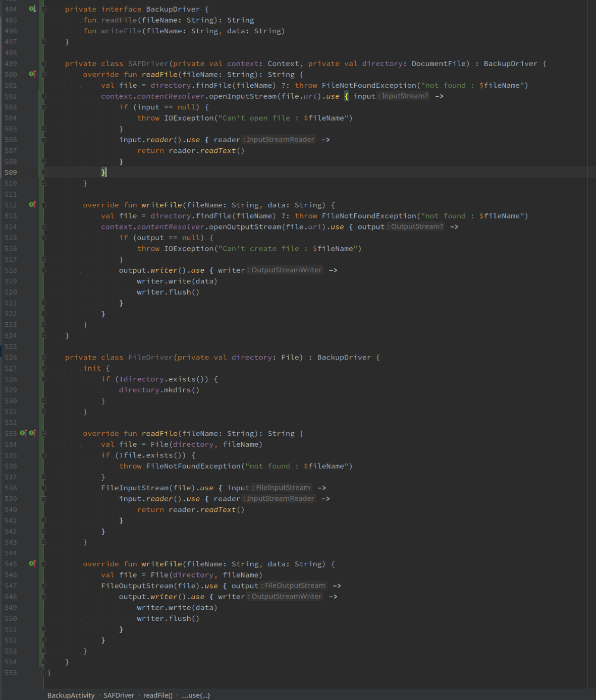Collapse the BackupDriver interface fold on line 494
Screen dimensions: 596x700
tap(44, 9)
